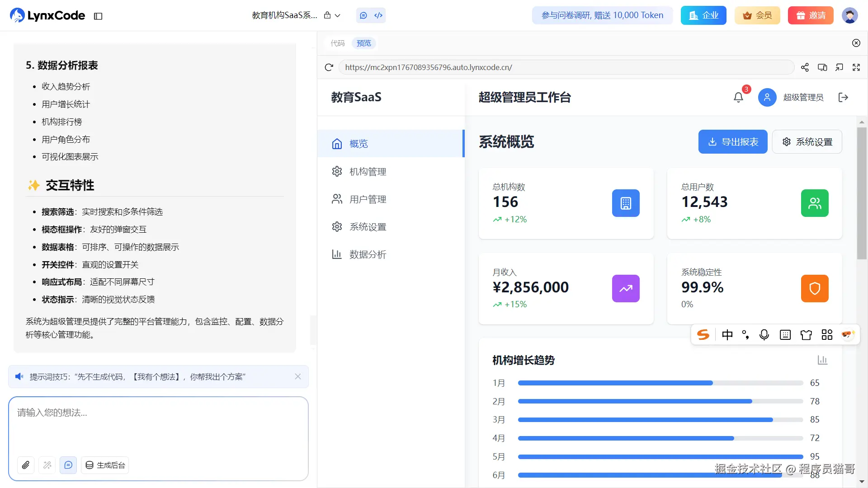This screenshot has height=488, width=868.
Task: Toggle the responsive device preview icon
Action: pyautogui.click(x=822, y=67)
